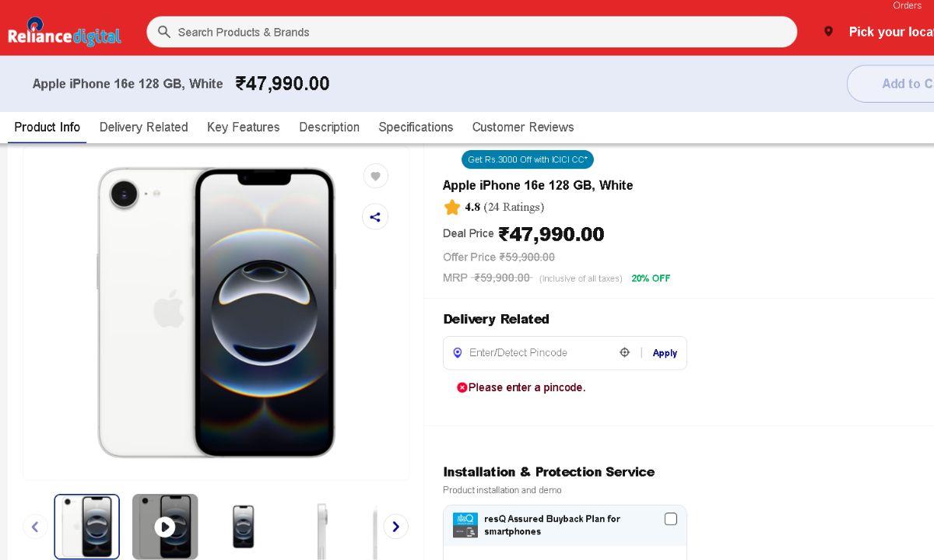
Task: Switch to the Specifications tab
Action: pyautogui.click(x=416, y=127)
